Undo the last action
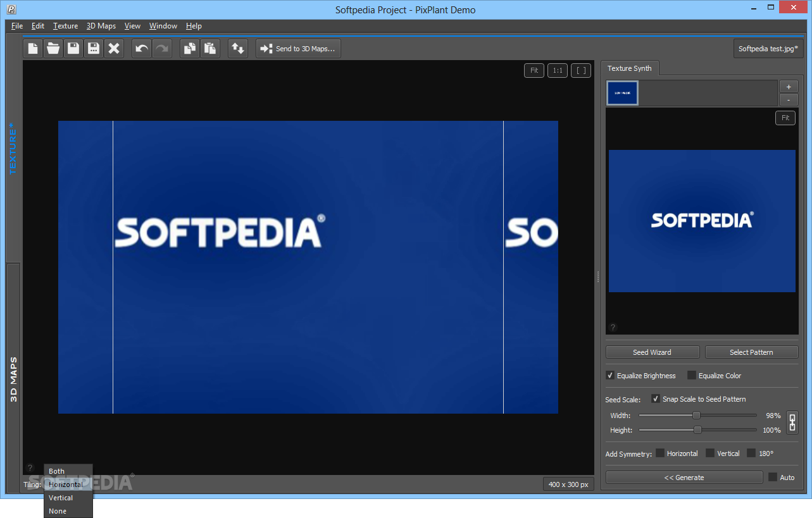This screenshot has width=812, height=518. tap(142, 49)
